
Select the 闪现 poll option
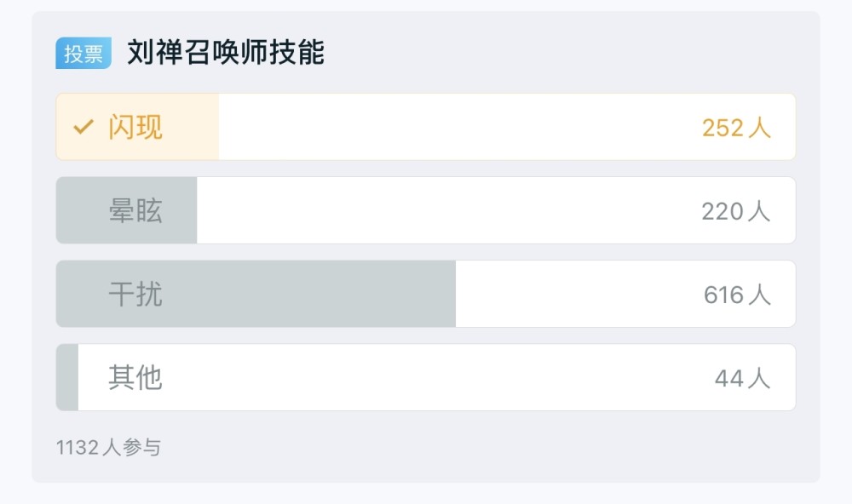tap(425, 127)
